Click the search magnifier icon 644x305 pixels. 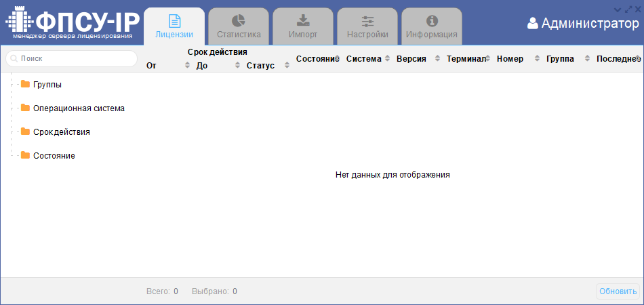[14, 59]
